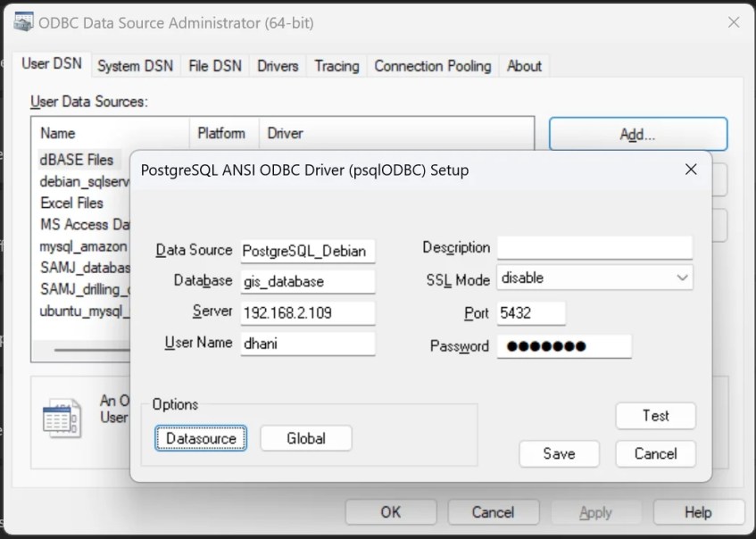Screen dimensions: 756x539
Task: Select the debian_sqlserv data source row
Action: pos(85,181)
